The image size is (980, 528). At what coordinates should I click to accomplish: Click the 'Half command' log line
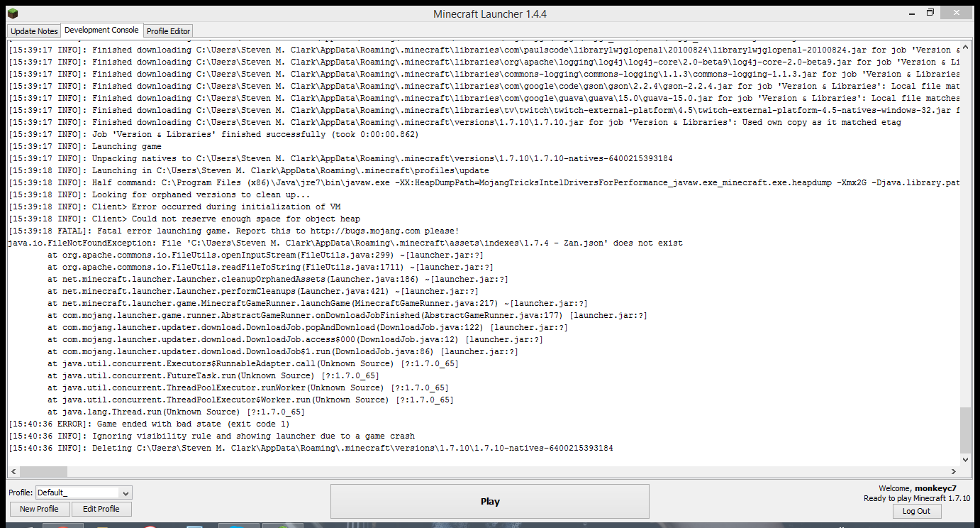click(484, 182)
